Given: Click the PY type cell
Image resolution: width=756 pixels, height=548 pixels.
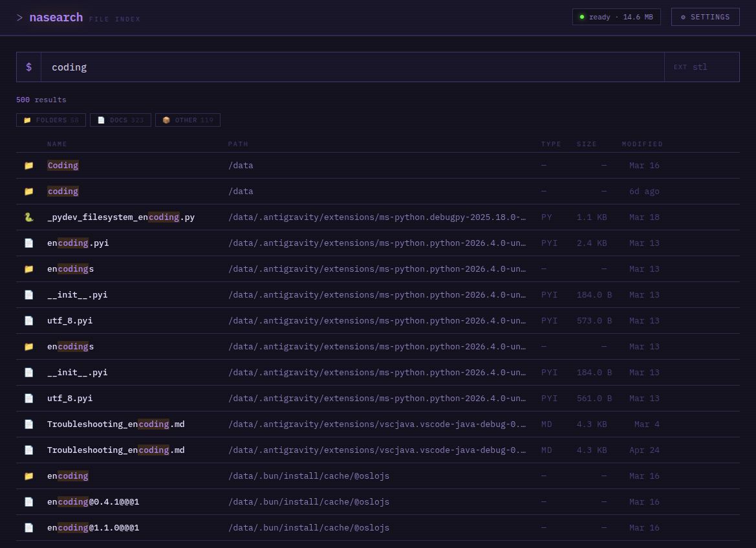Looking at the screenshot, I should tap(546, 217).
